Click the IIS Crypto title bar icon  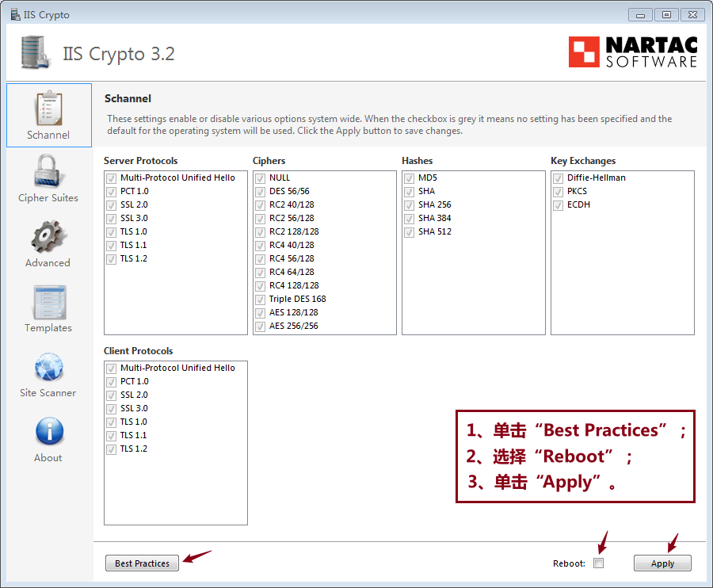(15, 14)
